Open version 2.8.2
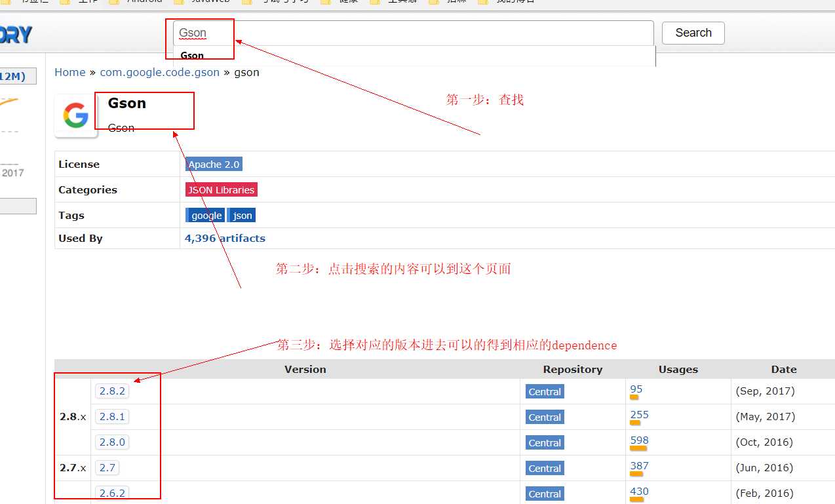Screen dimensions: 835x504 pos(112,391)
